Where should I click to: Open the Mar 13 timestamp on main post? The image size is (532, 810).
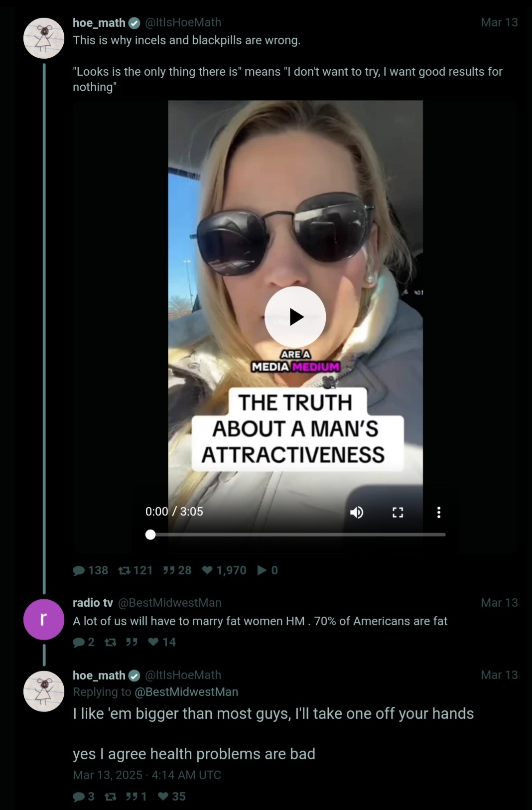[x=499, y=22]
